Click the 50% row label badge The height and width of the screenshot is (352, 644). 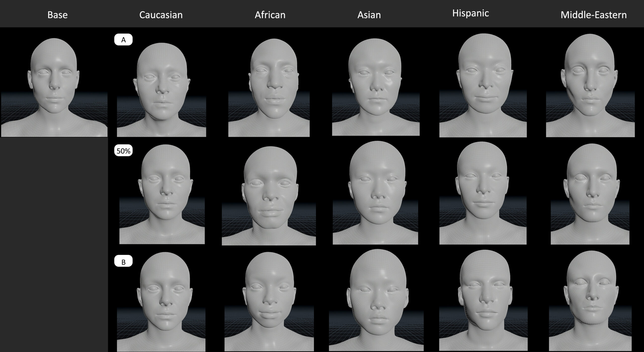(x=123, y=151)
